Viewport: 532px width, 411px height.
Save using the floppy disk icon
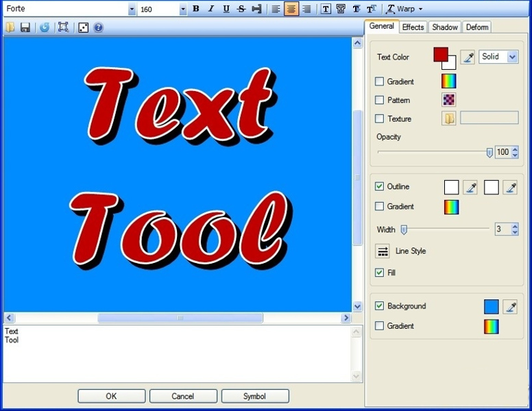(25, 27)
